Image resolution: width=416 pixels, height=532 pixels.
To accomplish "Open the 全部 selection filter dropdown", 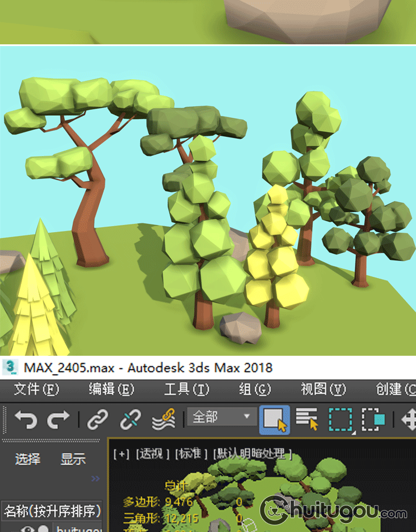I will 222,417.
